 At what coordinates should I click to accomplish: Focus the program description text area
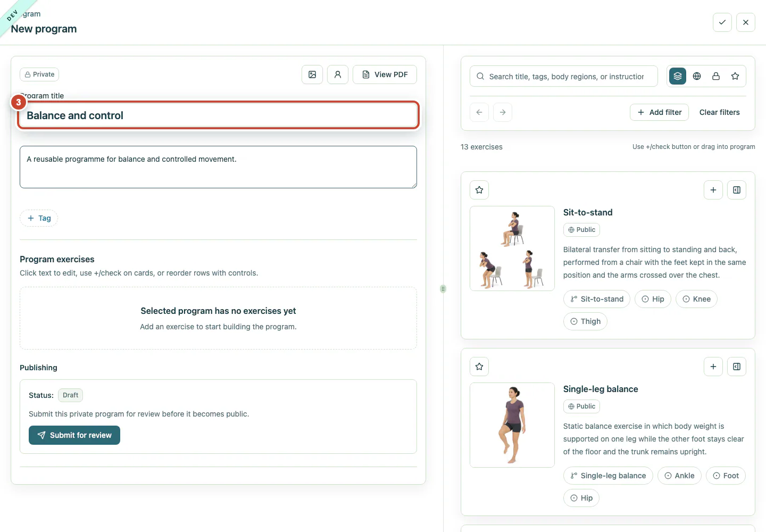pyautogui.click(x=218, y=167)
